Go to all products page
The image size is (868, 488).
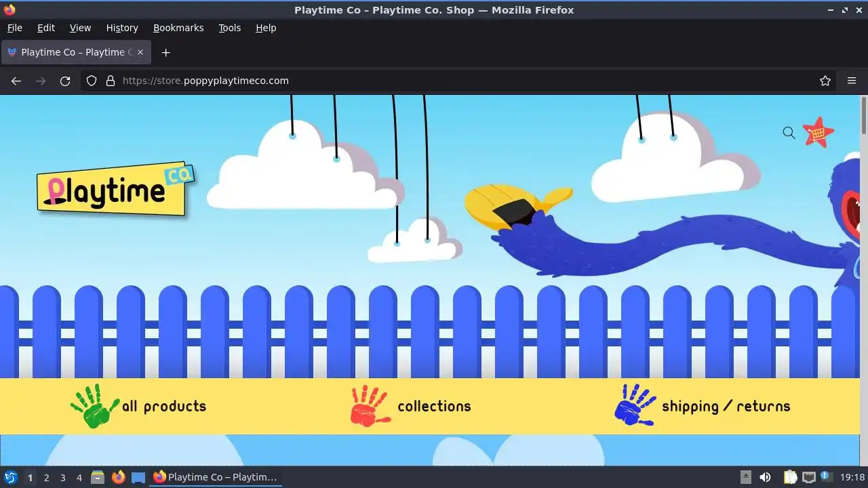[164, 406]
